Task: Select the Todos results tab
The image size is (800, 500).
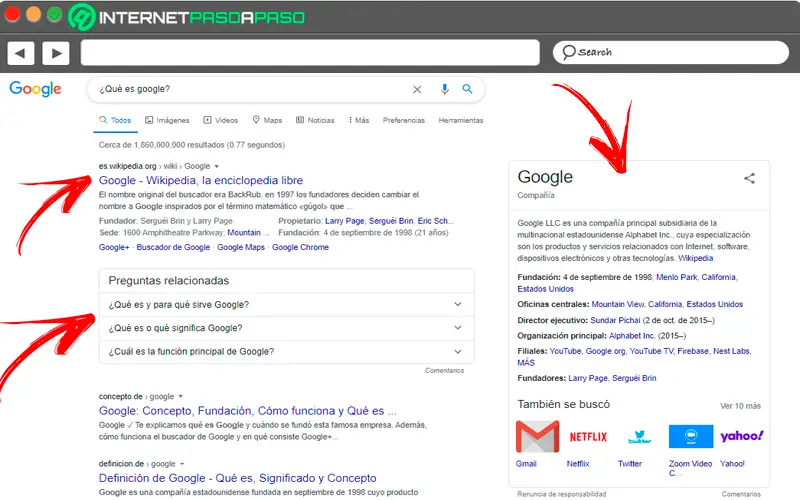Action: click(x=115, y=120)
